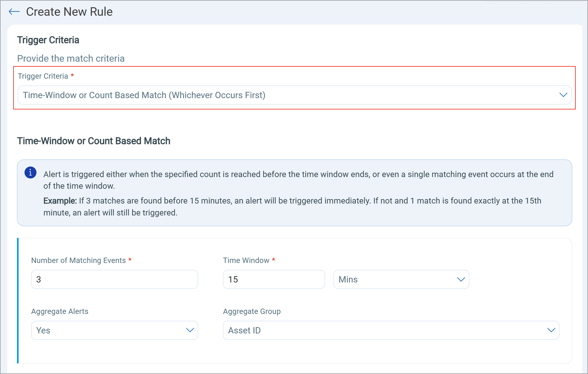Click the Time Window value field showing 15

point(273,279)
